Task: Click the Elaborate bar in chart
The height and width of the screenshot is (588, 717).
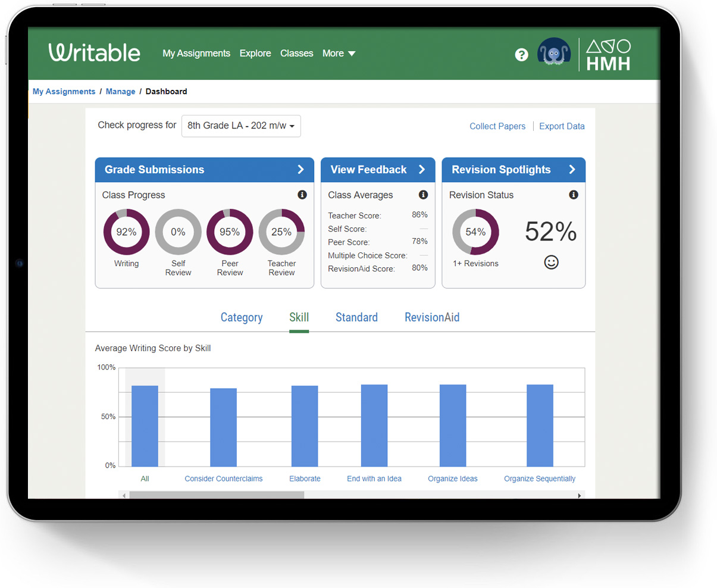Action: 305,426
